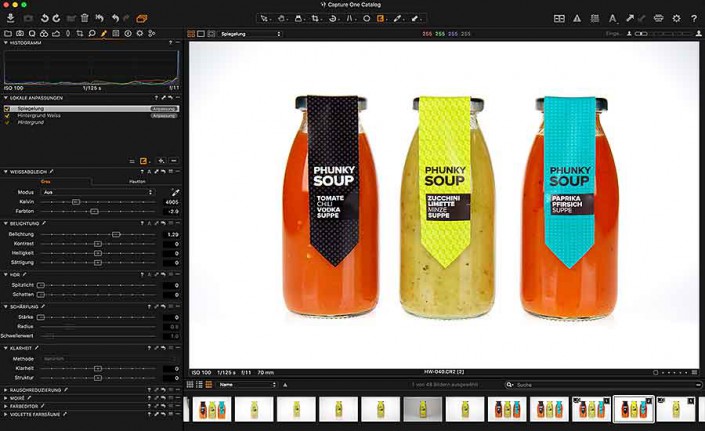Add a new layer with plus button
The height and width of the screenshot is (431, 705).
[x=161, y=161]
